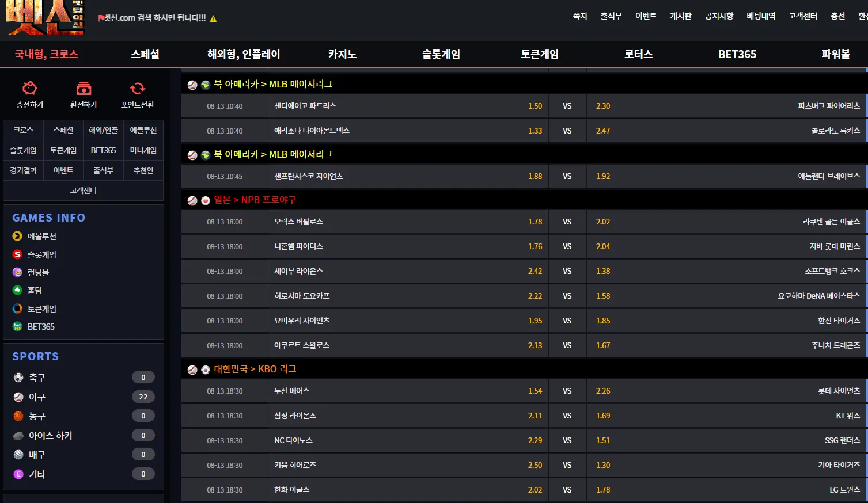
Task: Choose 한신 타이거즈 at 1.85
Action: (726, 321)
